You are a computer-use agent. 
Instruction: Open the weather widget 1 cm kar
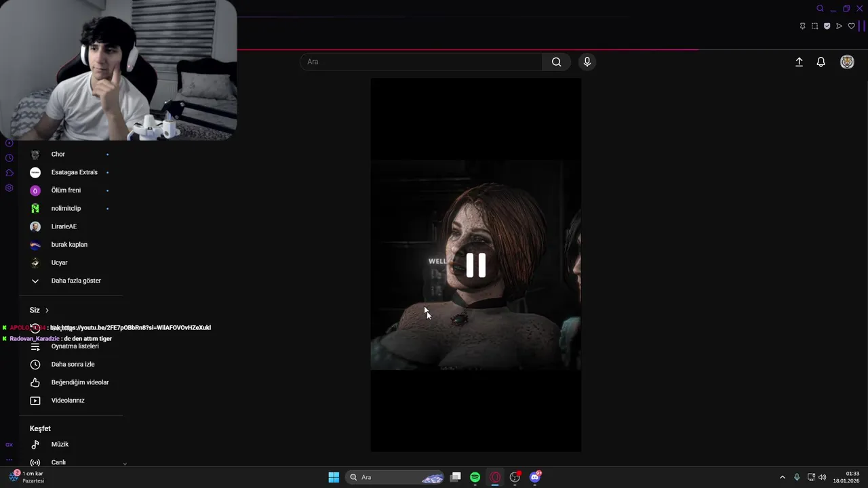(27, 477)
